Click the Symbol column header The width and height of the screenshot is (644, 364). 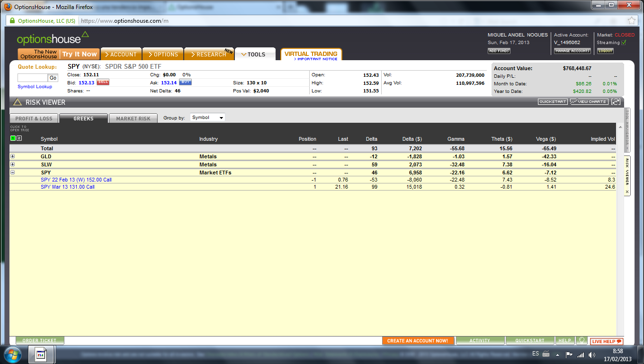pos(49,139)
